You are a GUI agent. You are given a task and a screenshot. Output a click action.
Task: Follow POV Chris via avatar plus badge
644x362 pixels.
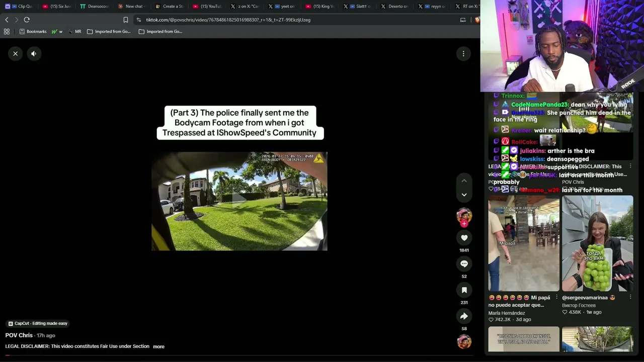pyautogui.click(x=464, y=224)
